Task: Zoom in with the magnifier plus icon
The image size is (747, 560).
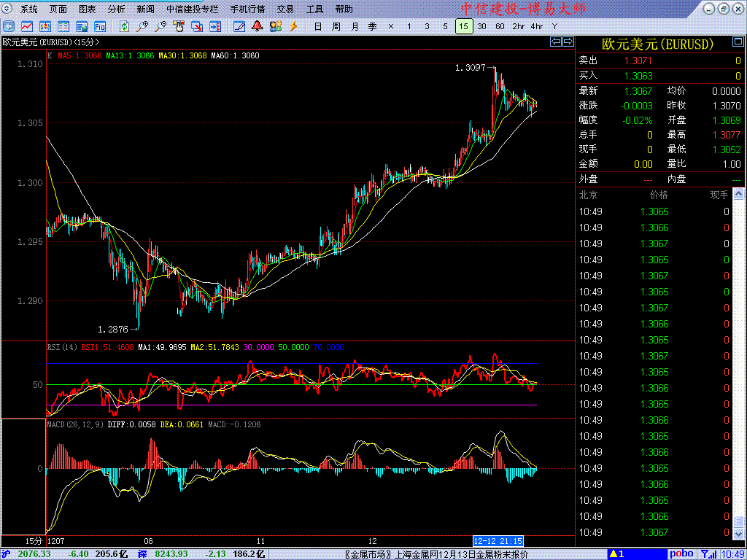Action: pyautogui.click(x=142, y=27)
